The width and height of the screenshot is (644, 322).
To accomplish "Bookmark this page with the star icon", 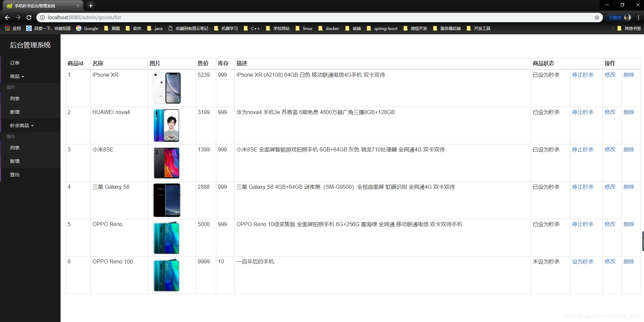I will tap(597, 17).
